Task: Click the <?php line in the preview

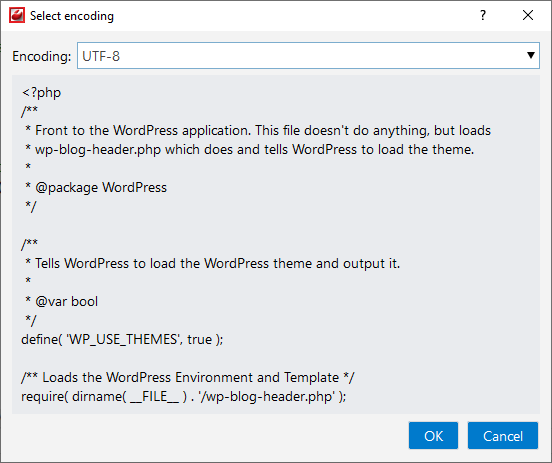Action: (42, 93)
